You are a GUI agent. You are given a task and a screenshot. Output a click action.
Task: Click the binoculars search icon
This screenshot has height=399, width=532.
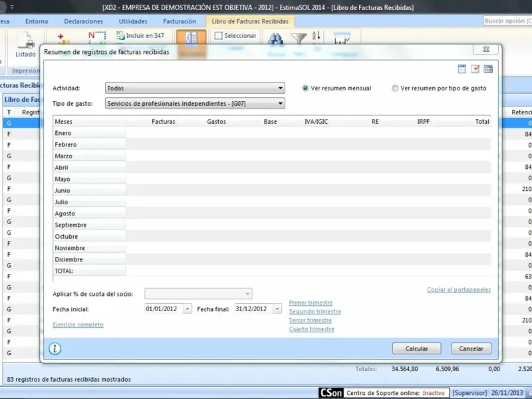tap(275, 39)
